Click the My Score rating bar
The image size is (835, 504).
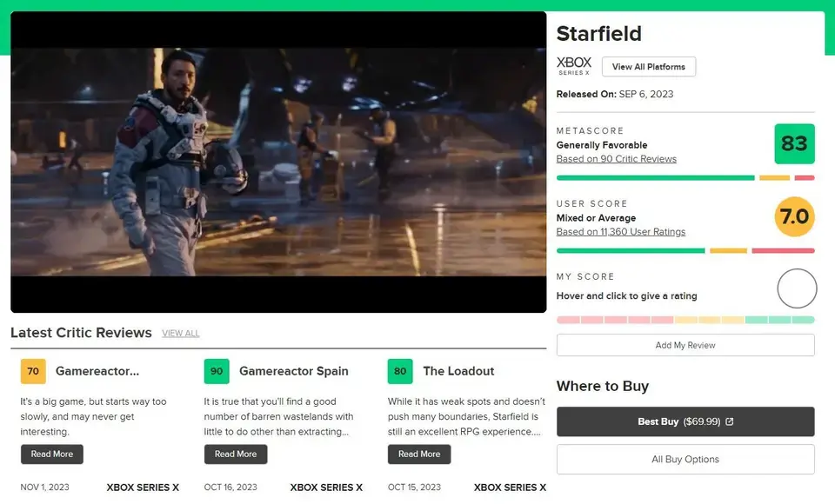point(685,320)
